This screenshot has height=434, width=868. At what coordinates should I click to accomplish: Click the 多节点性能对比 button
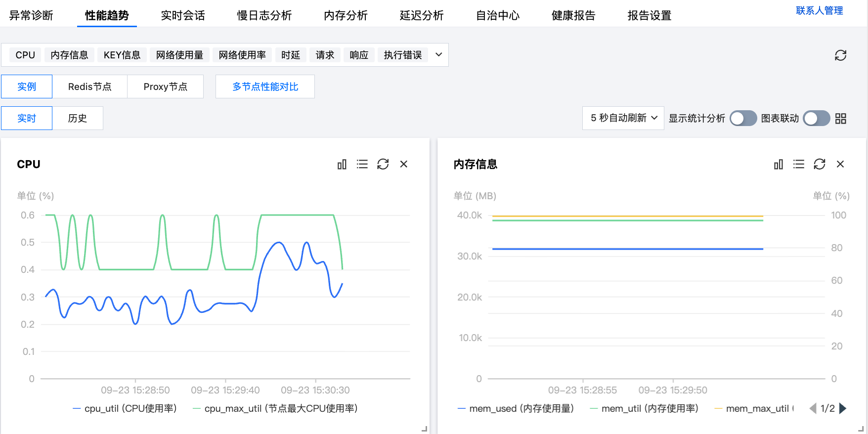tap(265, 87)
